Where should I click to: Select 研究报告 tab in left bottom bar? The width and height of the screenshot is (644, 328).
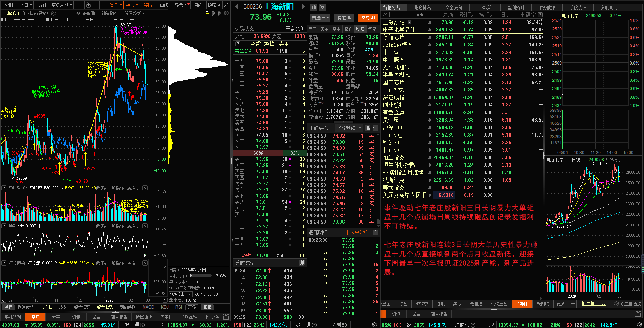point(119,317)
